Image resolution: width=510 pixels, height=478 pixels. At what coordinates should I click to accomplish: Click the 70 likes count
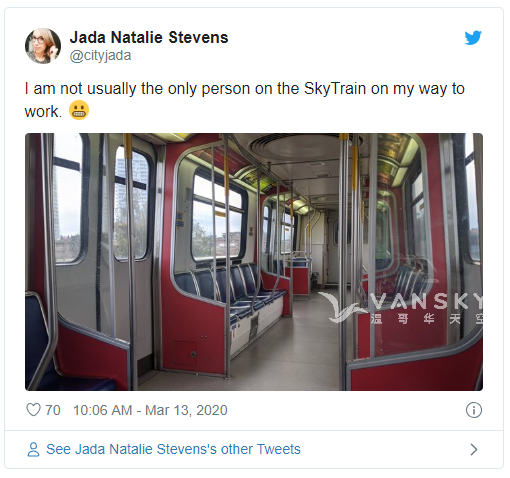(53, 410)
